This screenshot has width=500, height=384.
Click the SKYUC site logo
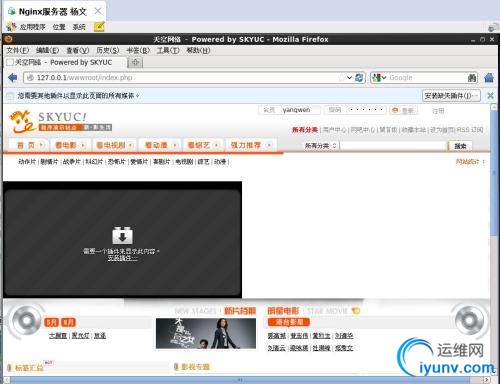click(60, 121)
